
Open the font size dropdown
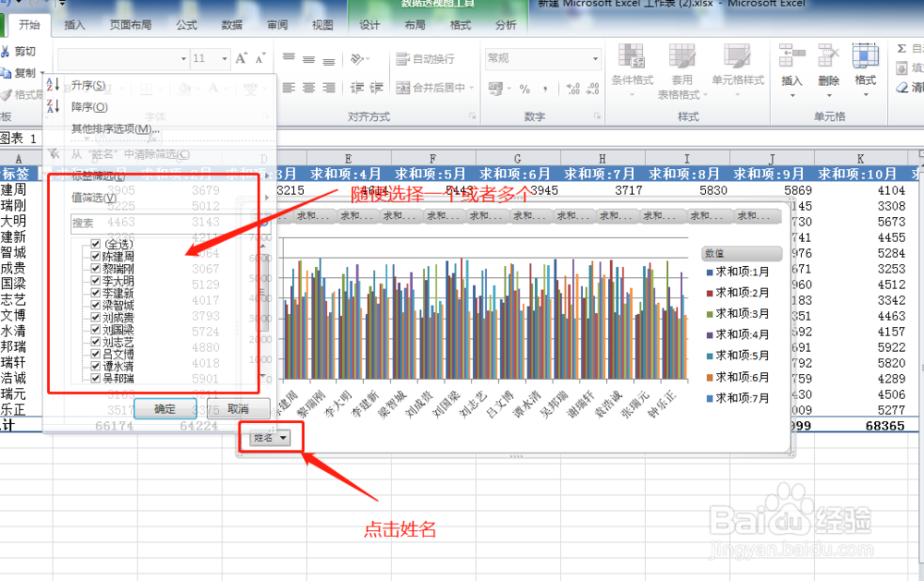(225, 58)
